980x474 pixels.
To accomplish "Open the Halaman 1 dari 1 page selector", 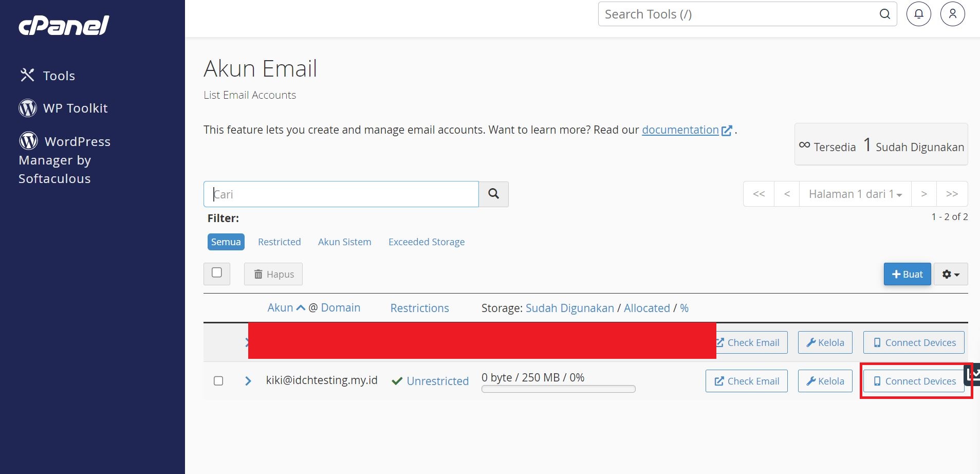I will point(855,194).
